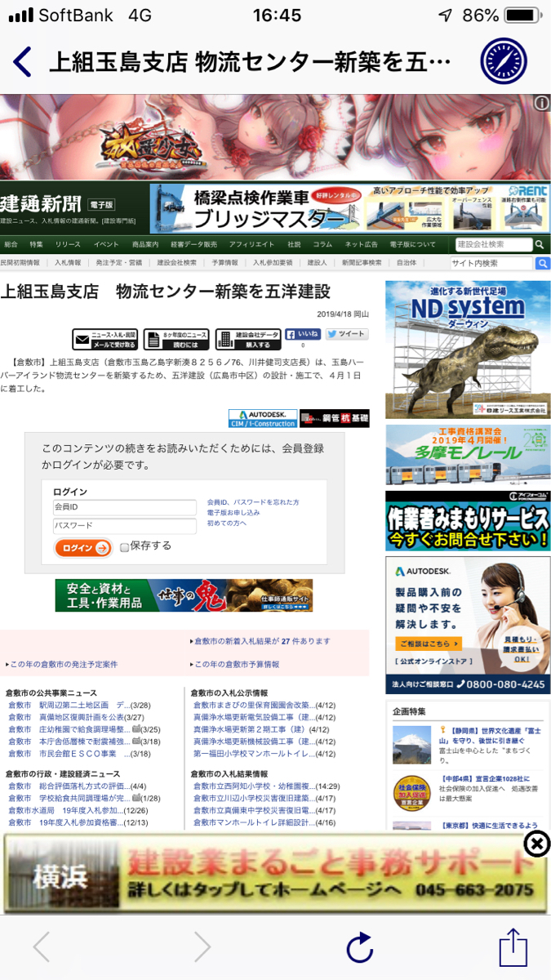
Task: Click the Facebook いいね button
Action: pyautogui.click(x=302, y=334)
